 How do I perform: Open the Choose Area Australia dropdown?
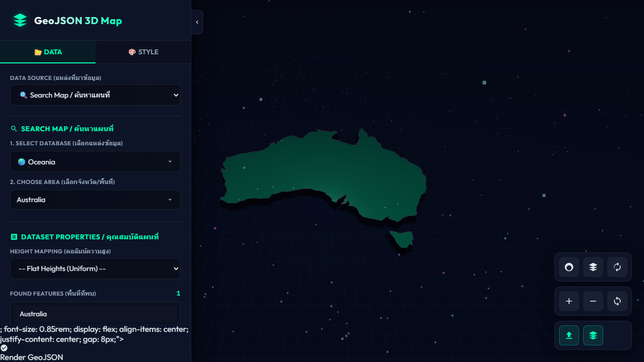tap(95, 200)
